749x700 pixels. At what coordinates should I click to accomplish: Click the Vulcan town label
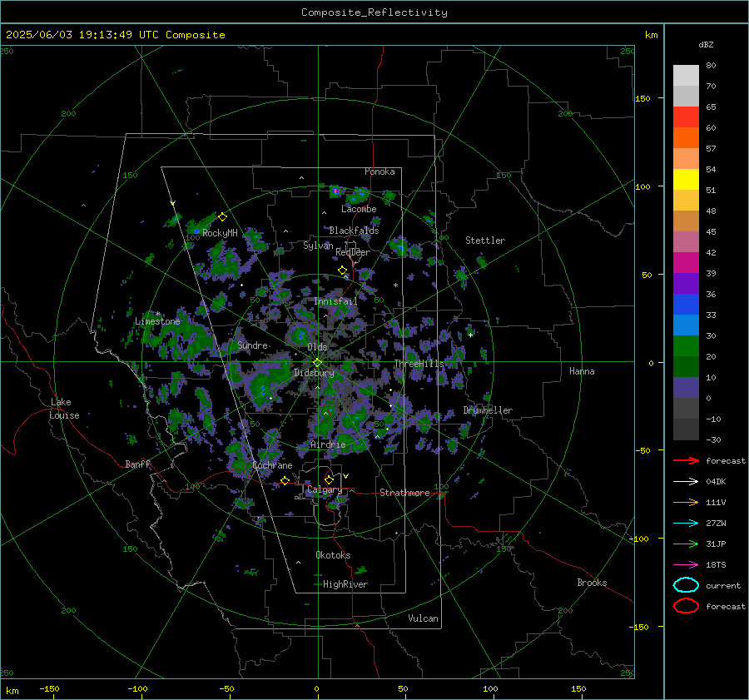[x=424, y=618]
